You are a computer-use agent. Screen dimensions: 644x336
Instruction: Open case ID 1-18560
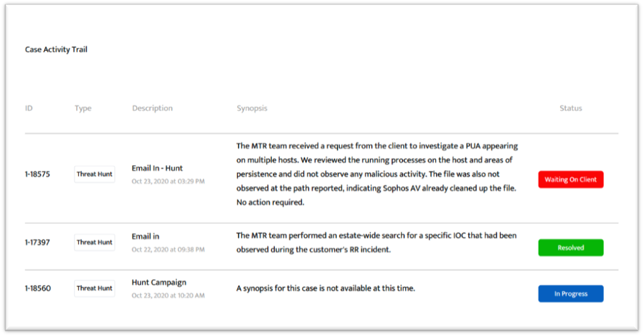38,288
